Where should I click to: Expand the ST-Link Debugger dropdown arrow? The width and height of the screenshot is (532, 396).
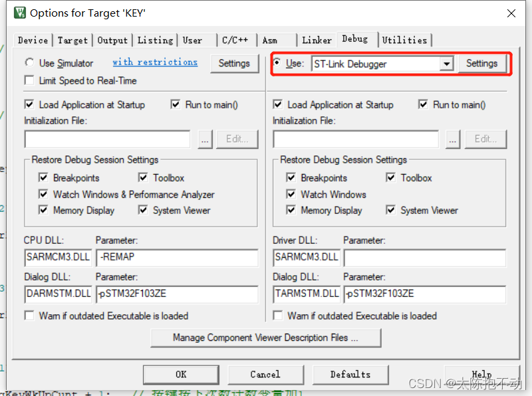(446, 64)
